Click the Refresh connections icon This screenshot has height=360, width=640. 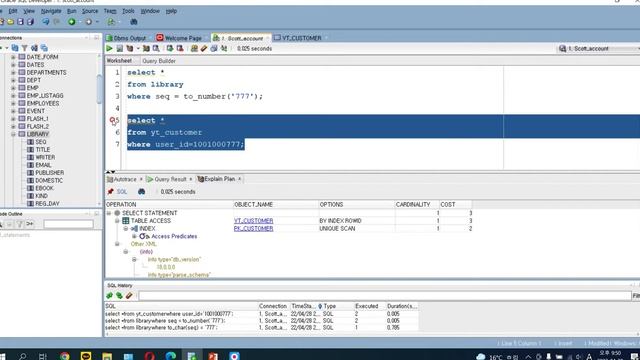click(15, 48)
